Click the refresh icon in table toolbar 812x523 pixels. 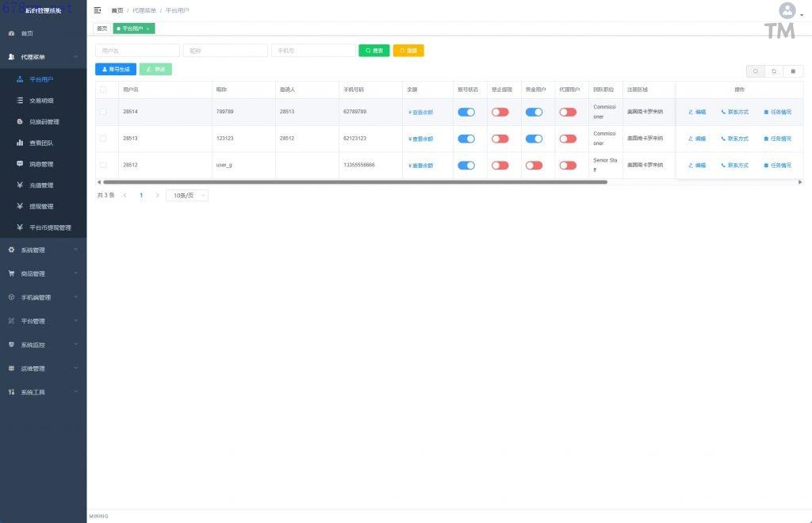(774, 71)
